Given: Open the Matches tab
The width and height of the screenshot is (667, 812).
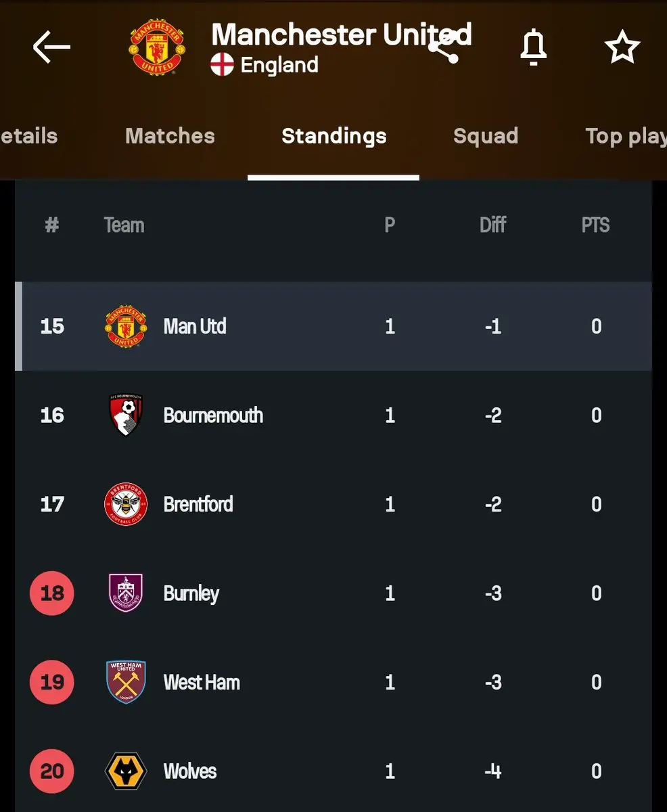Looking at the screenshot, I should (170, 136).
